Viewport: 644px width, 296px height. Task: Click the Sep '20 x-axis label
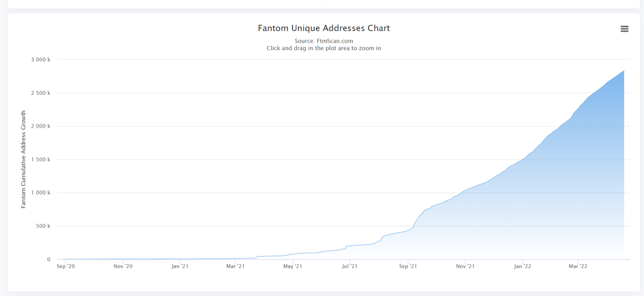(x=66, y=266)
